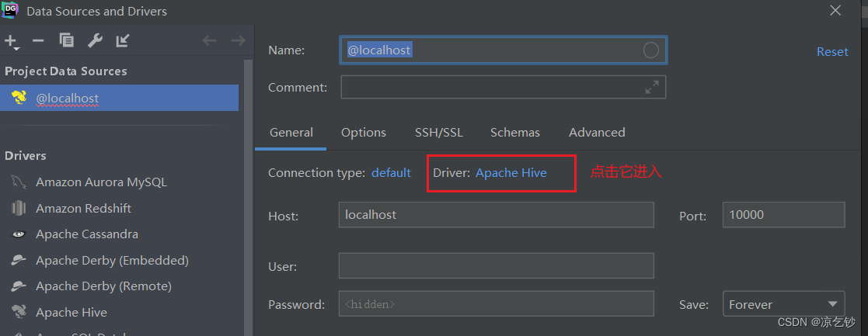Image resolution: width=868 pixels, height=336 pixels.
Task: Click the Reset link
Action: point(832,51)
